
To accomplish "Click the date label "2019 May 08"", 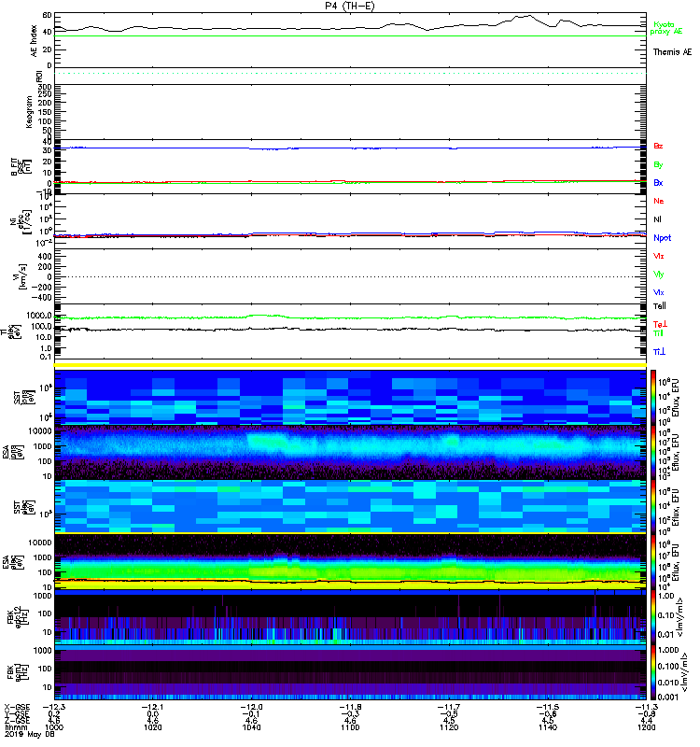I will tap(30, 734).
